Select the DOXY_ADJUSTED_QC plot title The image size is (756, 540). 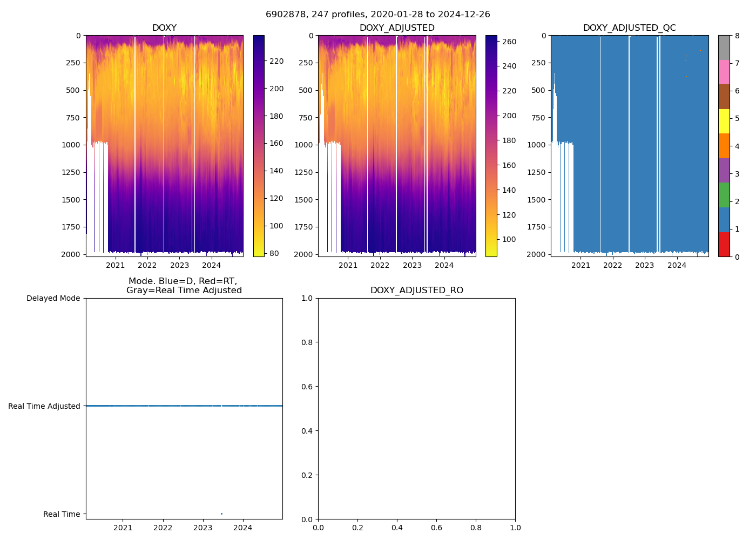[629, 28]
